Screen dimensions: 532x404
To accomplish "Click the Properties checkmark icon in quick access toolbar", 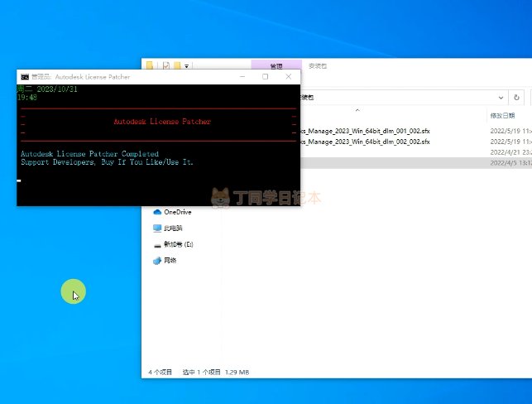I will coord(166,65).
